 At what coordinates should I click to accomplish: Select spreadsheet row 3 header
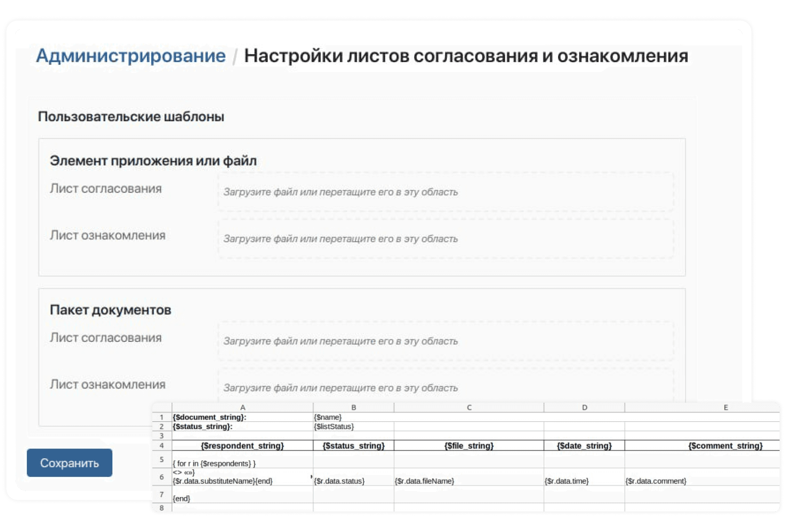pos(162,436)
